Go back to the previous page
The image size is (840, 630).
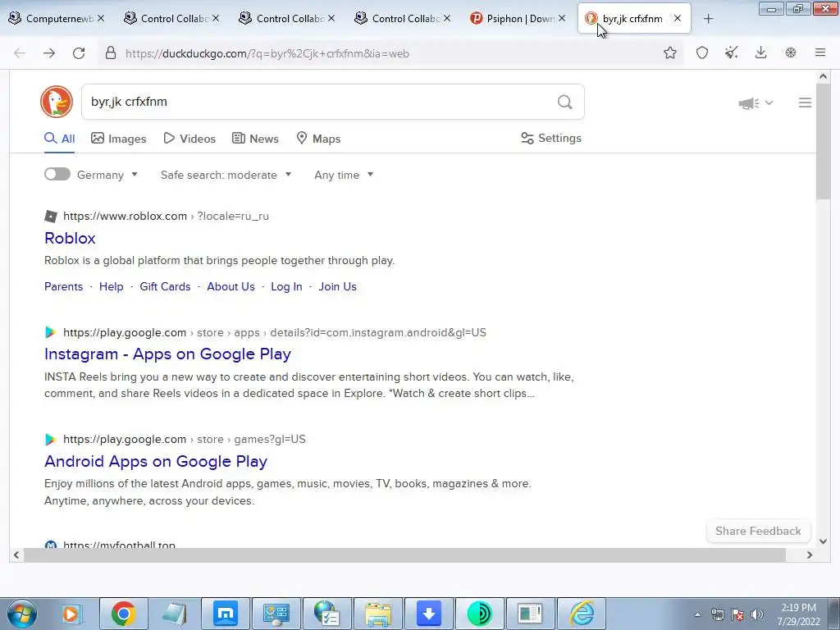20,53
